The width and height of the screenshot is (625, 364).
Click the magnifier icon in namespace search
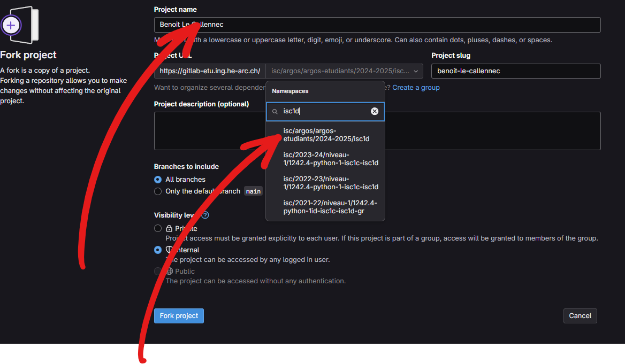(275, 112)
